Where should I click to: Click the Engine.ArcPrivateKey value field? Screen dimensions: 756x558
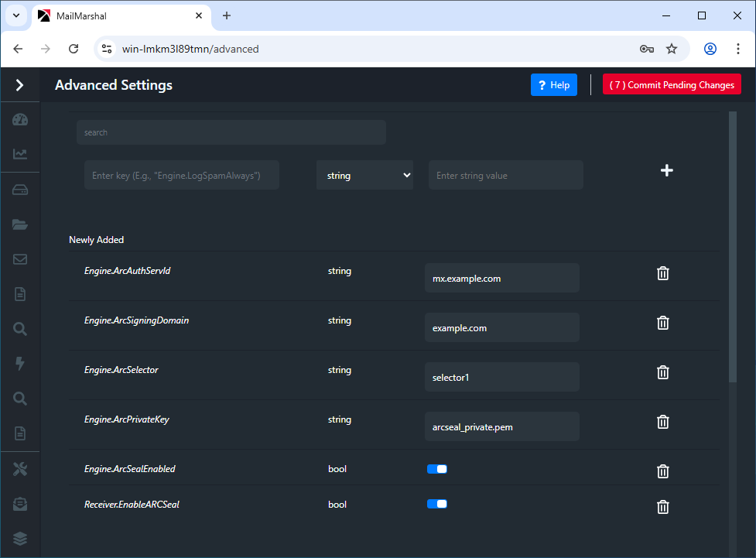pos(501,426)
